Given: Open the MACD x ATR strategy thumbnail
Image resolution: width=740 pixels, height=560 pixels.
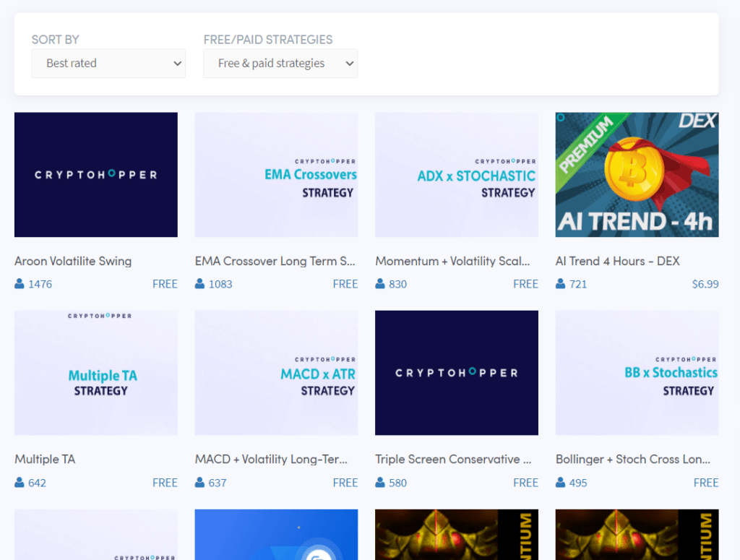Looking at the screenshot, I should click(276, 373).
